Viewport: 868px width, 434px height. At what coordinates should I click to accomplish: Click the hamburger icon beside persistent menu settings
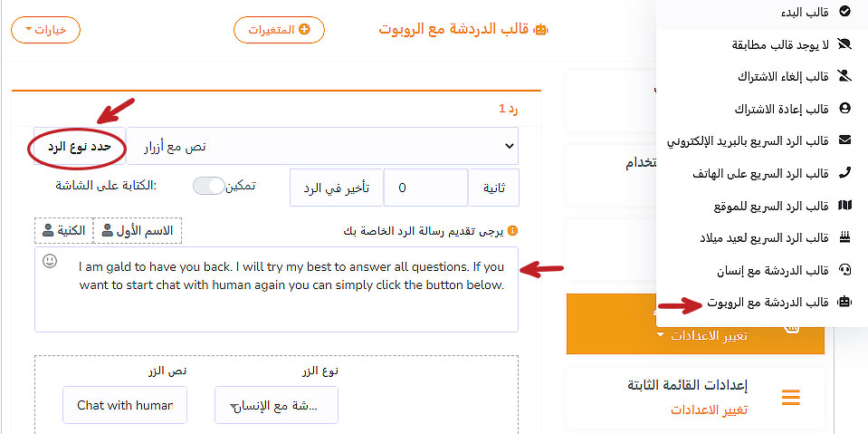(791, 398)
